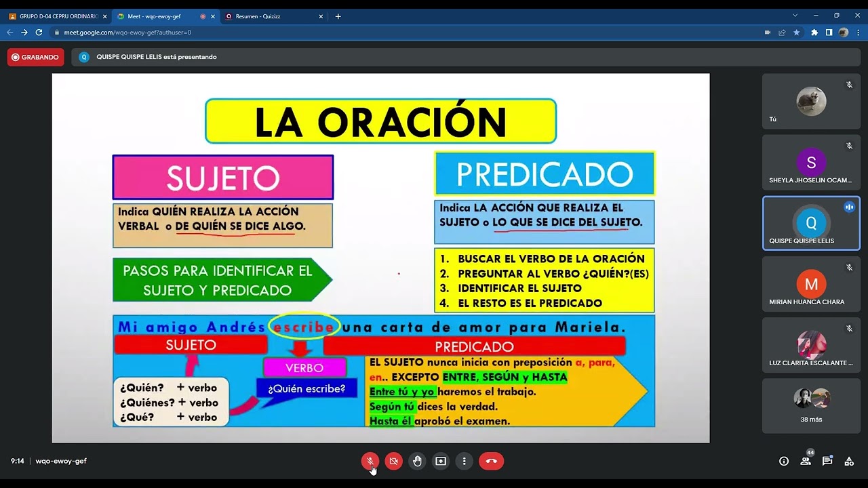The width and height of the screenshot is (868, 488).
Task: Open the chat with everyone icon
Action: [827, 461]
